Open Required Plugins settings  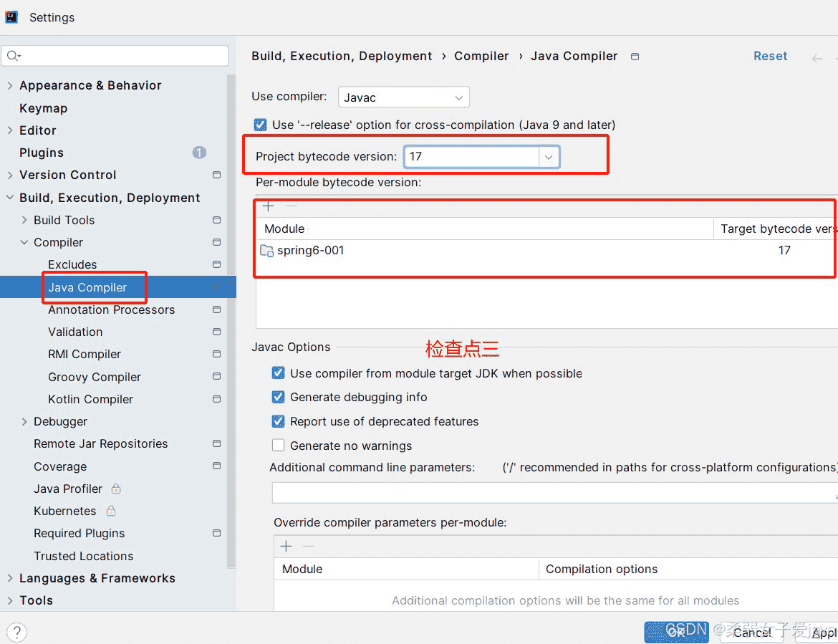[79, 534]
